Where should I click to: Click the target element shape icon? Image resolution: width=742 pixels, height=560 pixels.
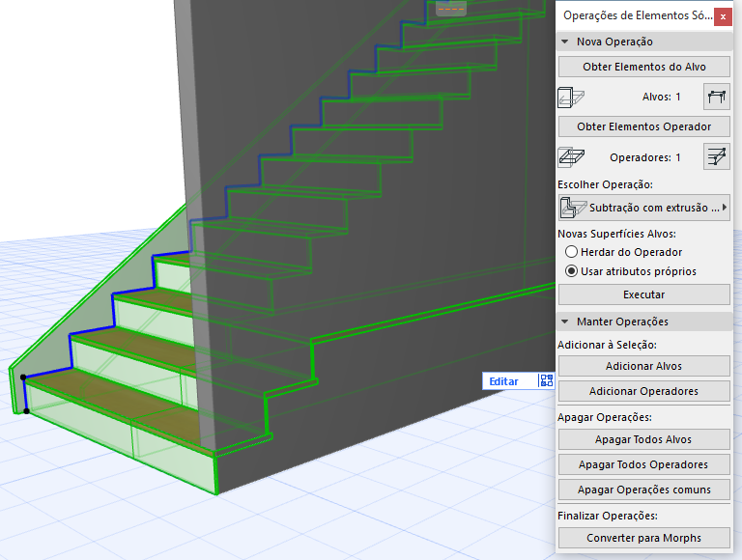tap(571, 97)
